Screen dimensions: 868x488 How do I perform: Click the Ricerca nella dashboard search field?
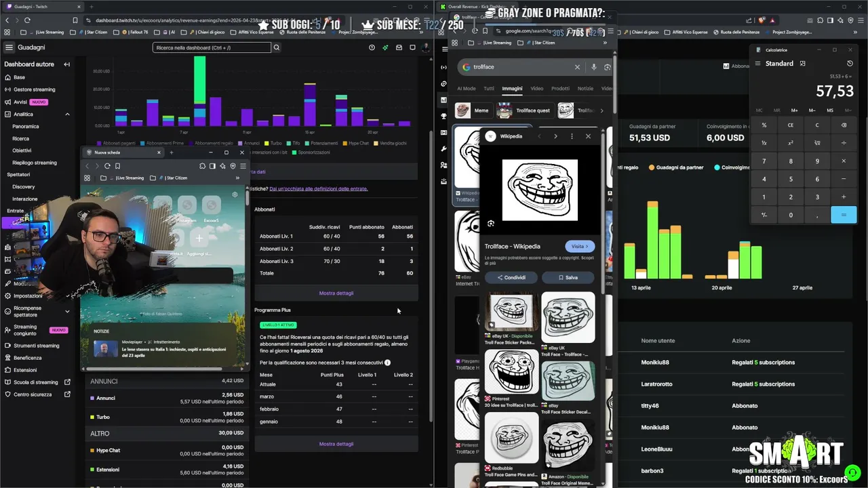212,47
